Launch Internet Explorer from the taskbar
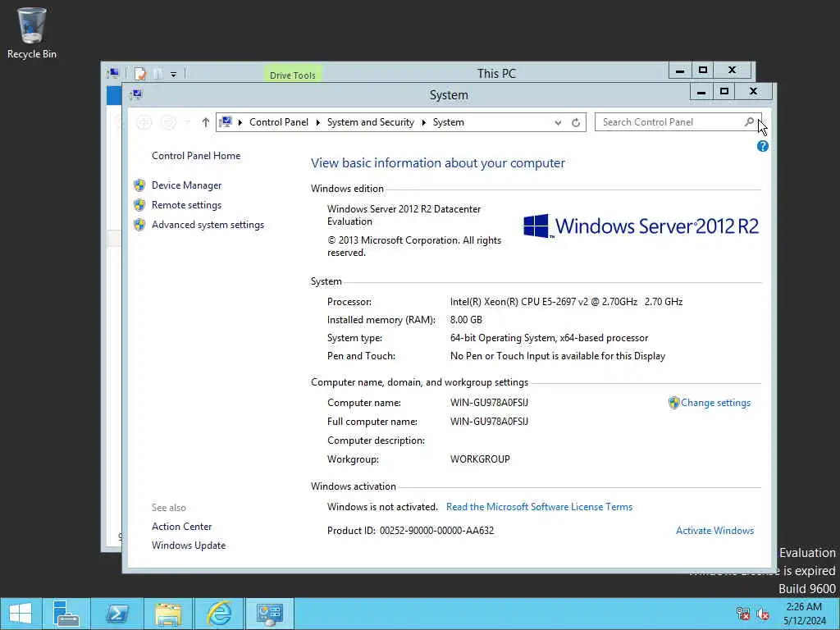840x630 pixels. 219,614
